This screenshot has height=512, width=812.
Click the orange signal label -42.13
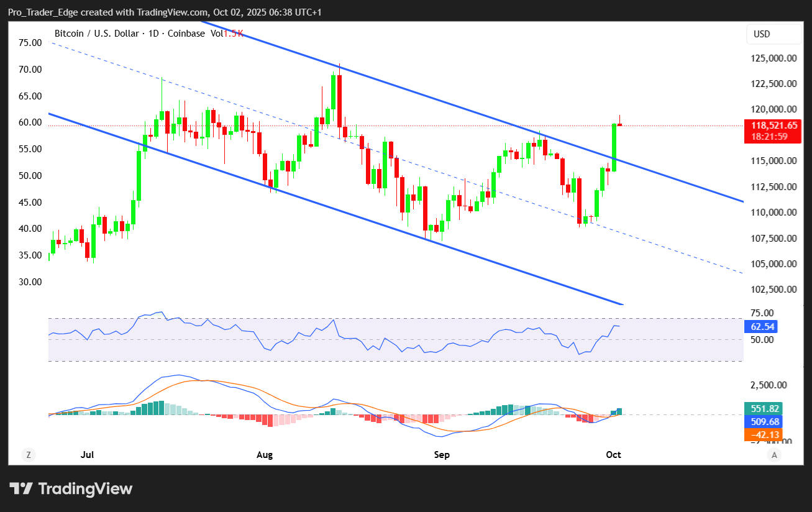coord(762,434)
